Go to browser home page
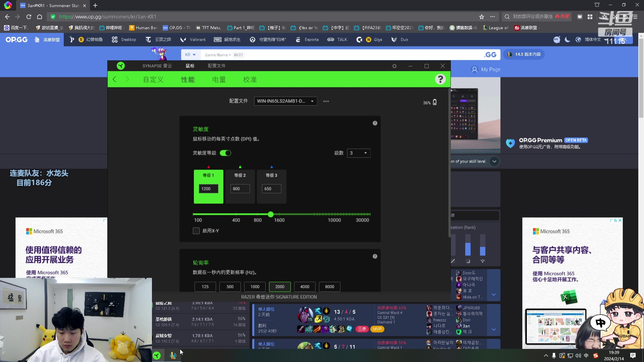The height and width of the screenshot is (362, 644). [x=40, y=17]
